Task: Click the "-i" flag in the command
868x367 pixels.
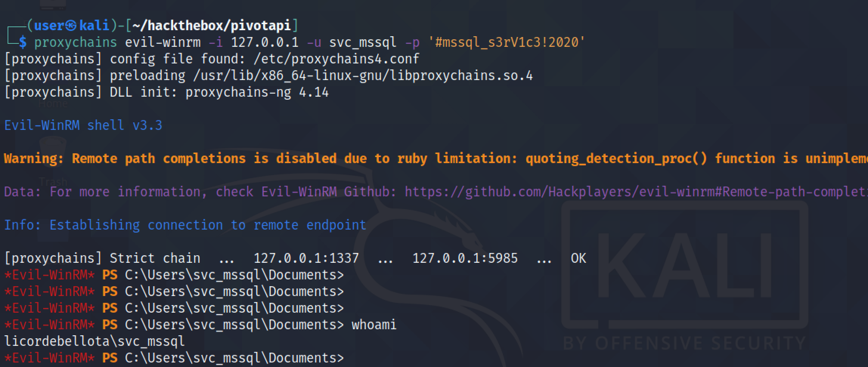Action: coord(215,42)
